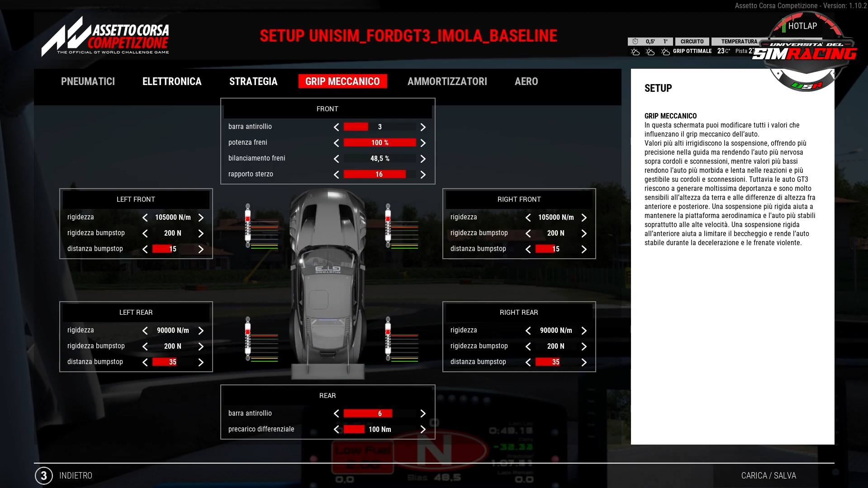Increase precarico differenziale with right arrow
Viewport: 868px width, 488px height.
click(x=422, y=429)
